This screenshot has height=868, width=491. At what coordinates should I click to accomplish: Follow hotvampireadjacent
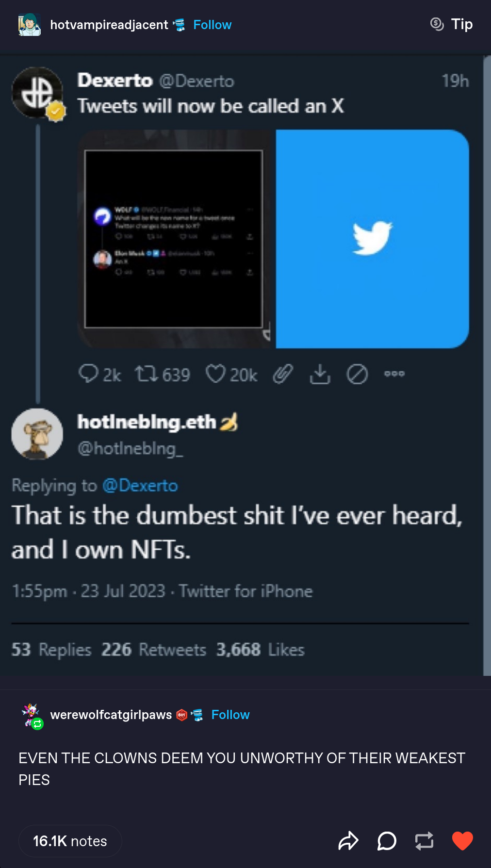point(212,25)
